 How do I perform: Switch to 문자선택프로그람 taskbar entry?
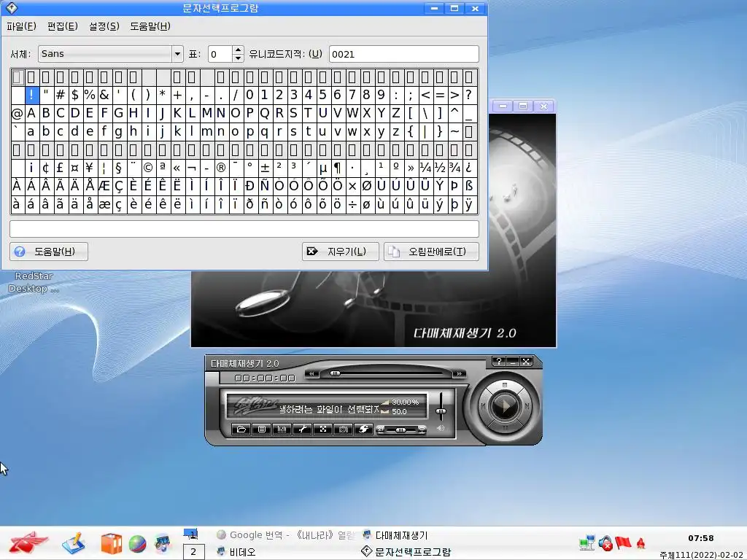coord(406,552)
